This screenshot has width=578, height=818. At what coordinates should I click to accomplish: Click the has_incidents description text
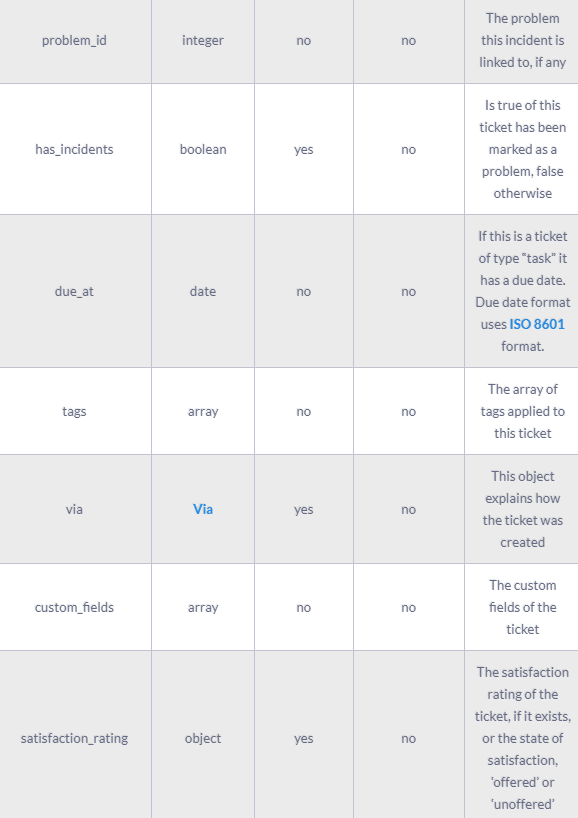point(523,149)
